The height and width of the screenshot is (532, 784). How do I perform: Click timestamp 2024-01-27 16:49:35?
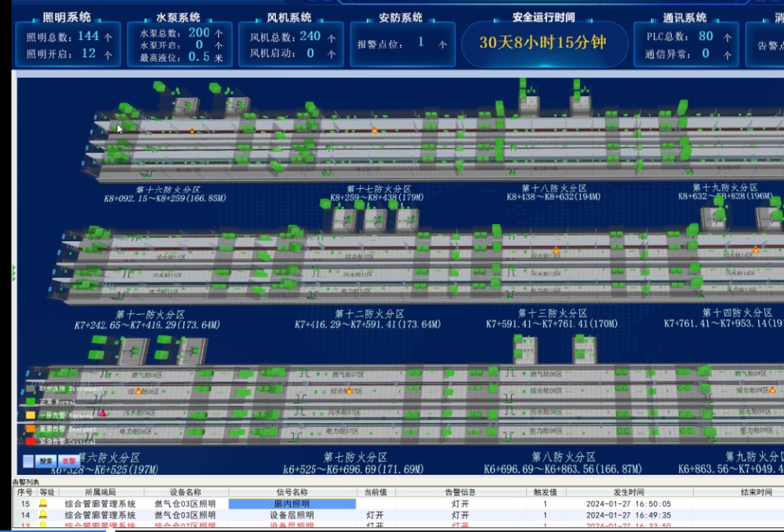629,515
